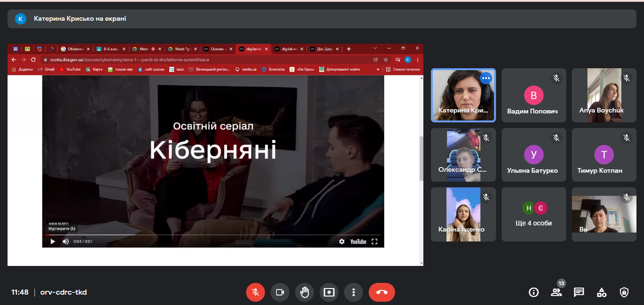
Task: Open a new tab in shared Chrome window
Action: coord(349,48)
